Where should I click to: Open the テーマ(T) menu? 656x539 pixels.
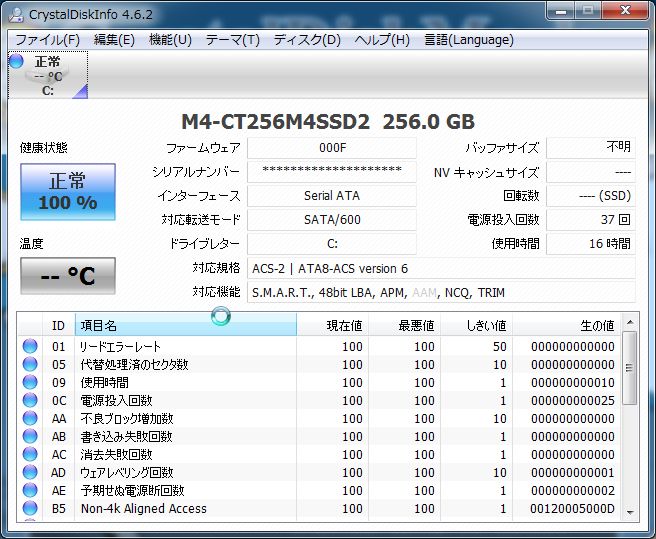(x=233, y=40)
